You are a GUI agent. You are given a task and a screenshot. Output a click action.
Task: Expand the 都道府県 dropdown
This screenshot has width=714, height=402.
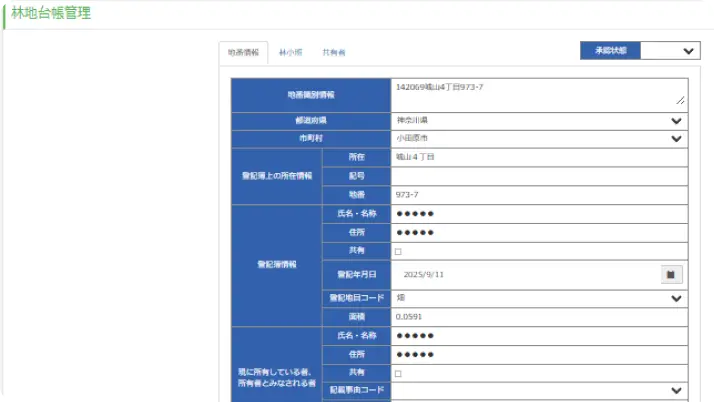coord(676,120)
